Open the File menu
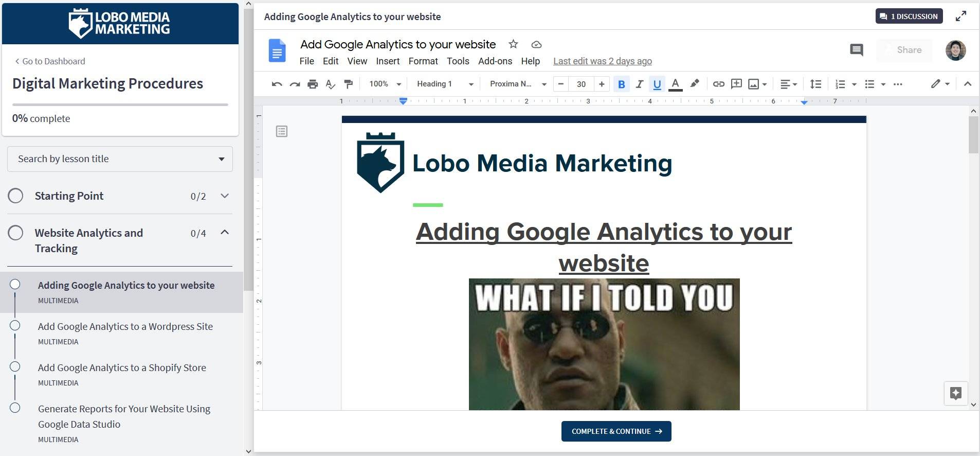This screenshot has width=980, height=456. click(x=307, y=61)
